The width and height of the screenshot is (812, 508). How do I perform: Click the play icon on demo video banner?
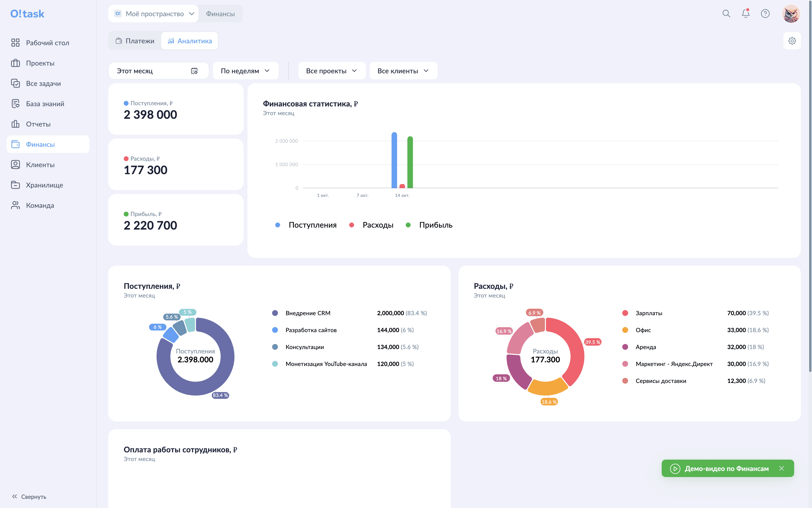pos(675,469)
